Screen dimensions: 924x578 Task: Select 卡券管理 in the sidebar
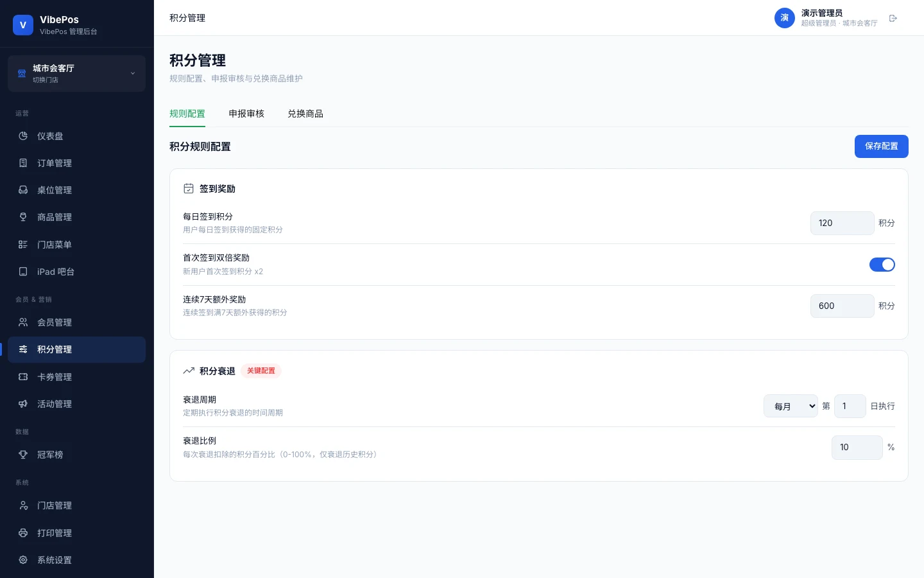point(77,377)
